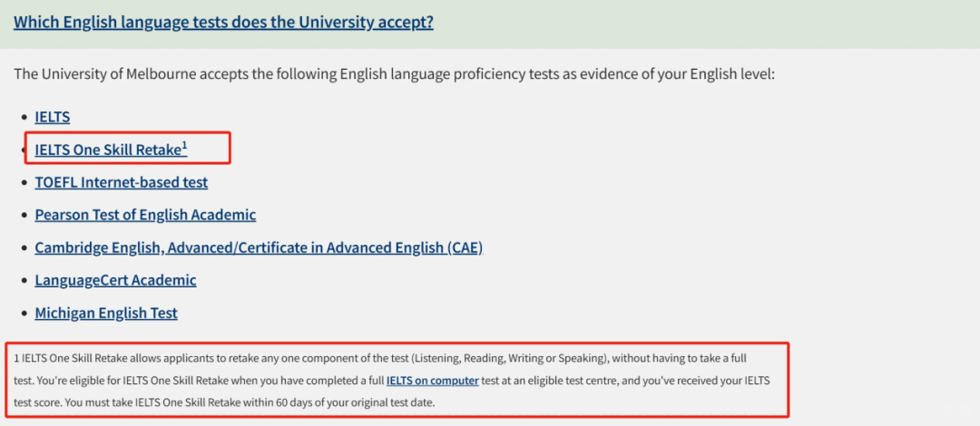Visit the LanguageCert Academic link
Image resolution: width=980 pixels, height=426 pixels.
coord(115,280)
